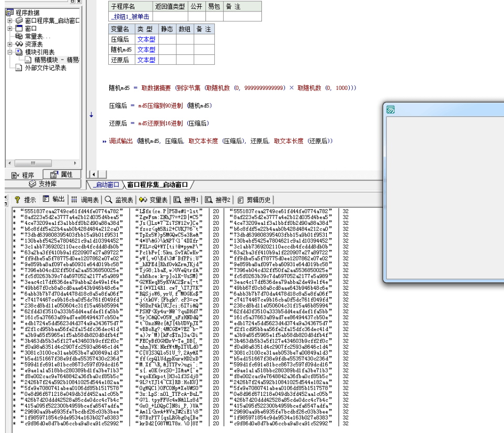Expand the 资源表 tree node

pos(10,44)
